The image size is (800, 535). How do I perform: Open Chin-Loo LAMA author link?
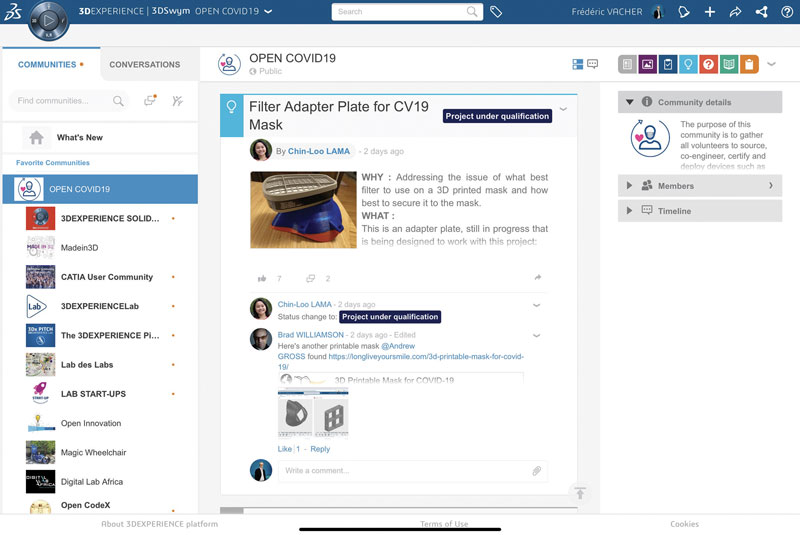tap(319, 151)
